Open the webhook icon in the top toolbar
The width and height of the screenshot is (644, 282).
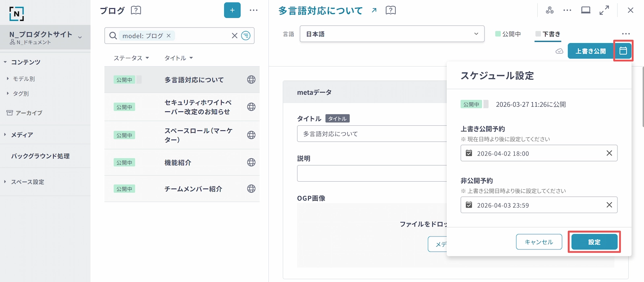point(549,10)
